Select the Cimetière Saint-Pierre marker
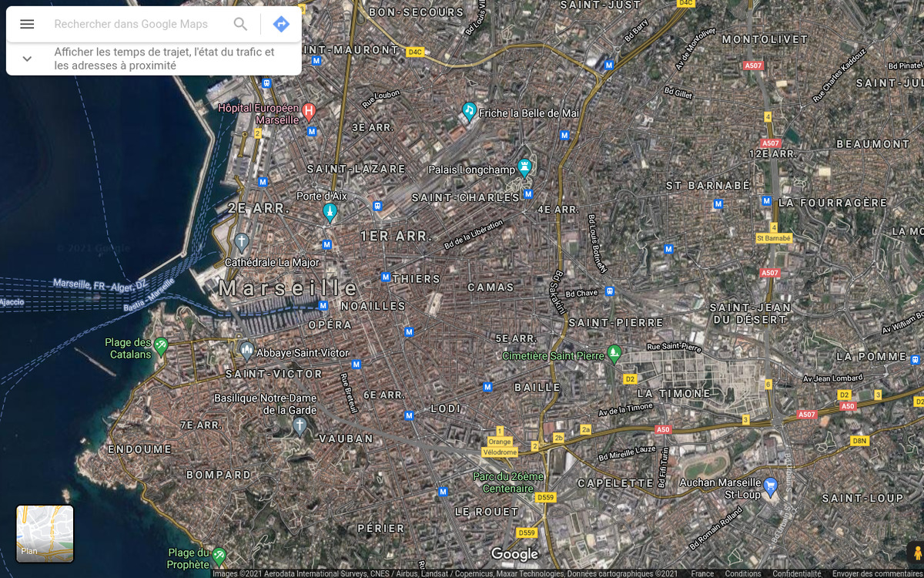924x578 pixels. coord(614,353)
